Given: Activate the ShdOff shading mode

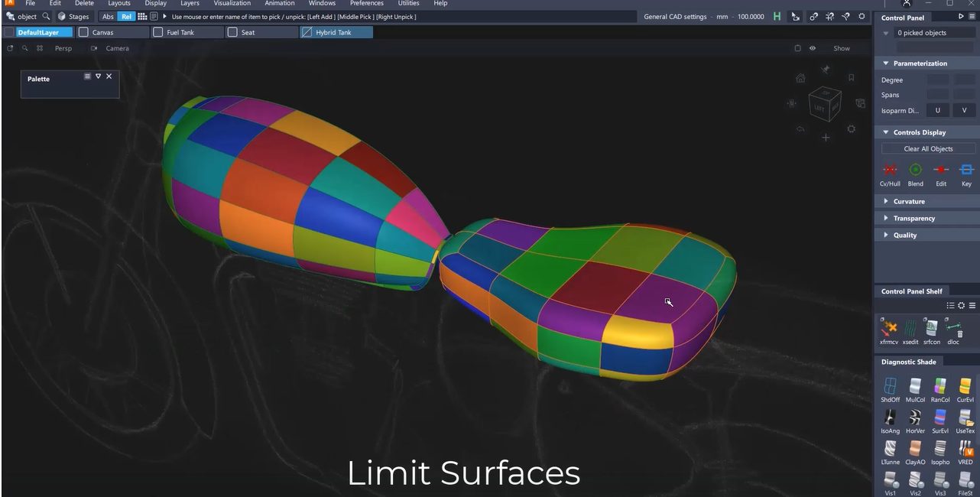Looking at the screenshot, I should point(890,388).
